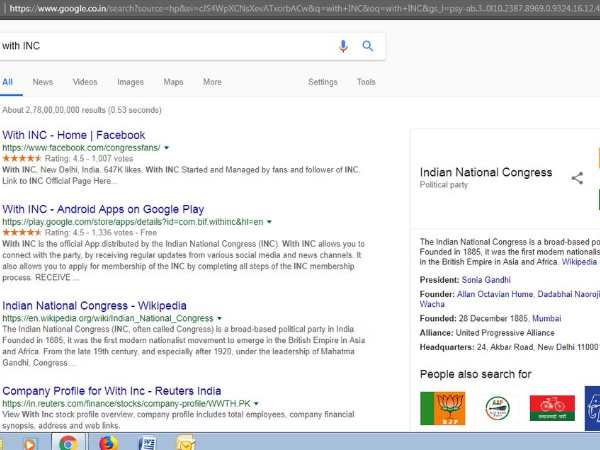
Task: Click the blue magnifier search icon
Action: (x=368, y=46)
